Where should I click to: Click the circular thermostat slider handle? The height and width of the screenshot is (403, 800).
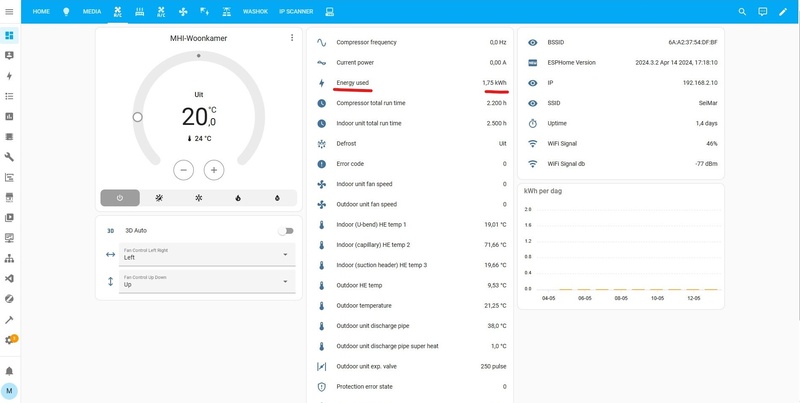click(x=137, y=117)
